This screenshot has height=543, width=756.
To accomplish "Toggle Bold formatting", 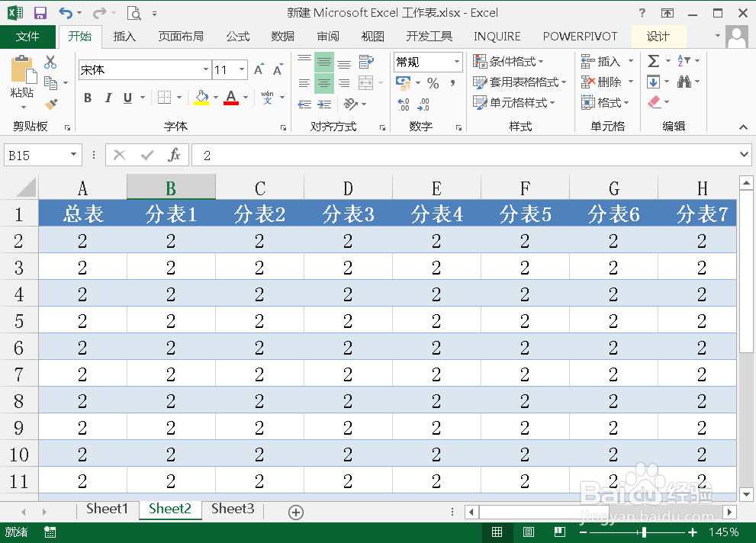I will 88,98.
